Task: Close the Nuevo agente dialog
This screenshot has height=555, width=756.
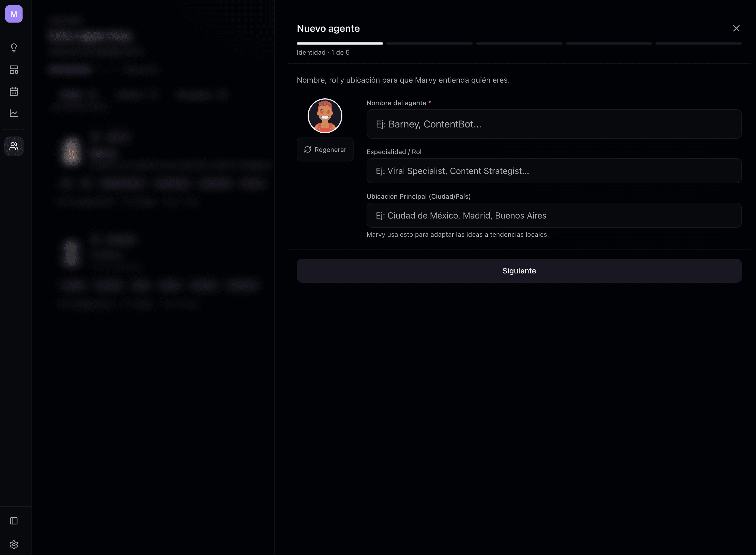Action: pyautogui.click(x=736, y=28)
